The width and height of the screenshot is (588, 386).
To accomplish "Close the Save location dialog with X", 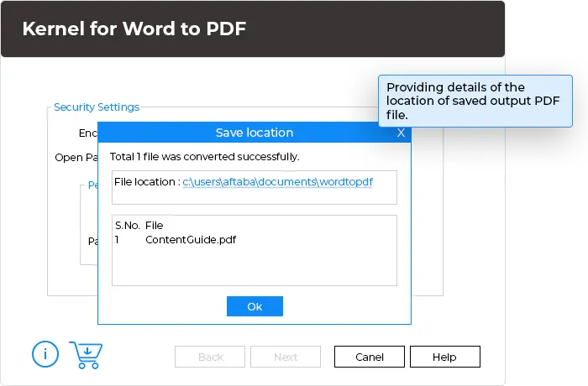I will pyautogui.click(x=401, y=133).
